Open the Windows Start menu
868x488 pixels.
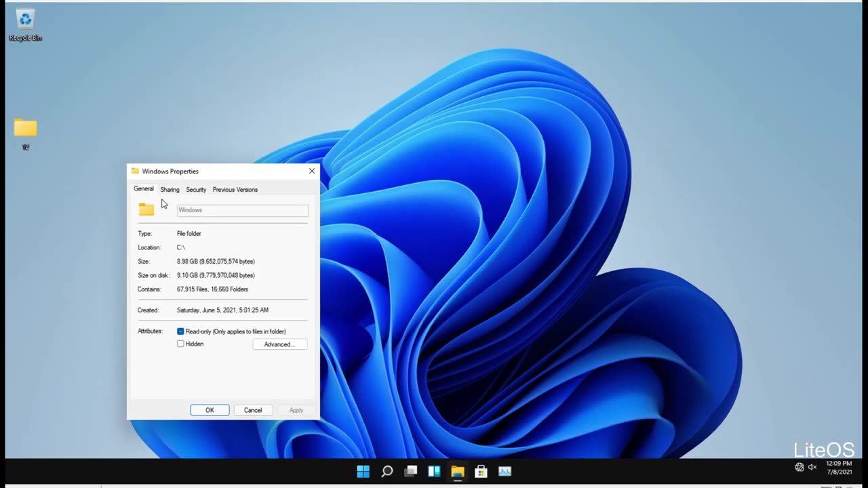363,471
